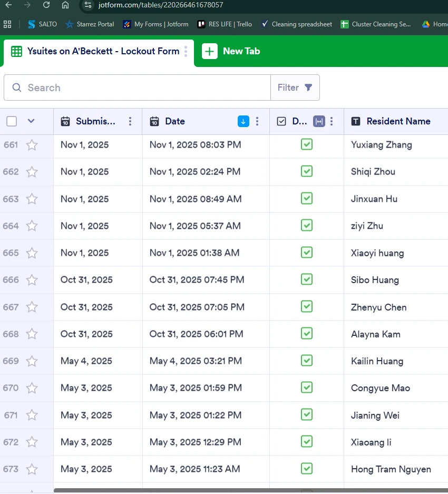Viewport: 448px width, 494px height.
Task: Open RES LIFE | Trello bookmark
Action: (x=225, y=24)
